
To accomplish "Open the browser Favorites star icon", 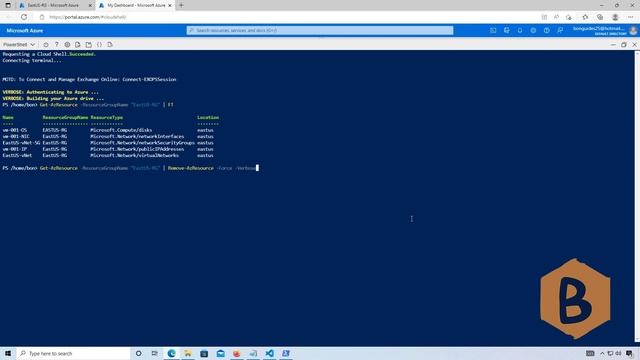I will point(585,17).
